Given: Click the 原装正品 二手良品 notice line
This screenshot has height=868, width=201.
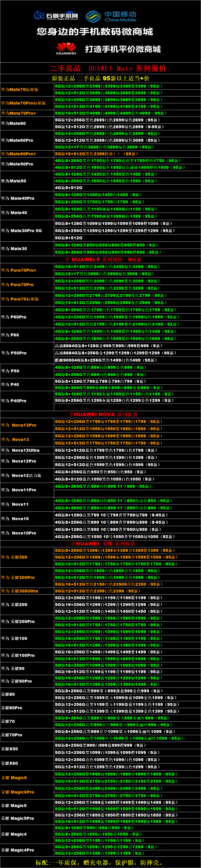Looking at the screenshot, I should pyautogui.click(x=100, y=78).
